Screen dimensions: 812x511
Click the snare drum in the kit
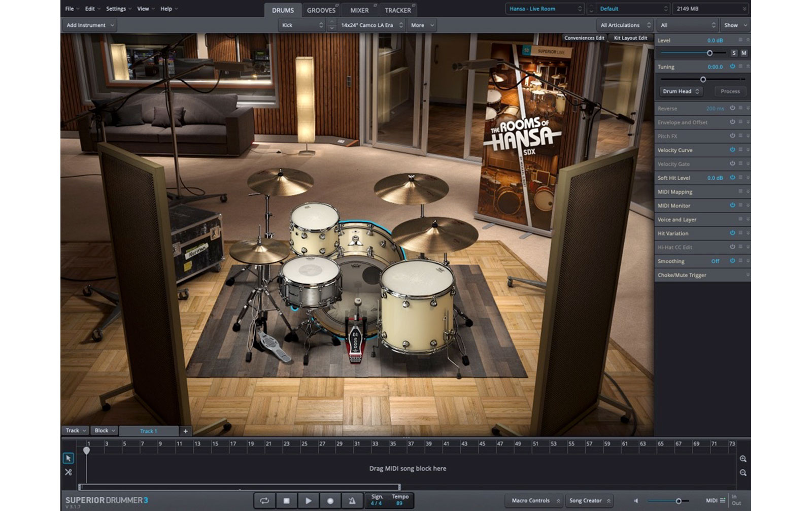click(310, 282)
